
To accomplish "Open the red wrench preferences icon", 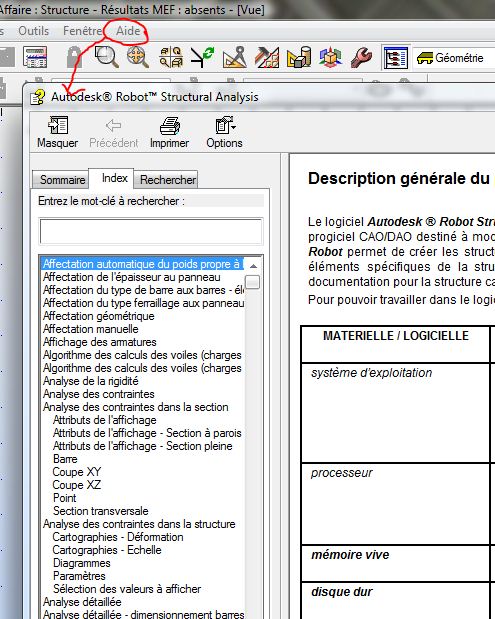I will pos(361,57).
